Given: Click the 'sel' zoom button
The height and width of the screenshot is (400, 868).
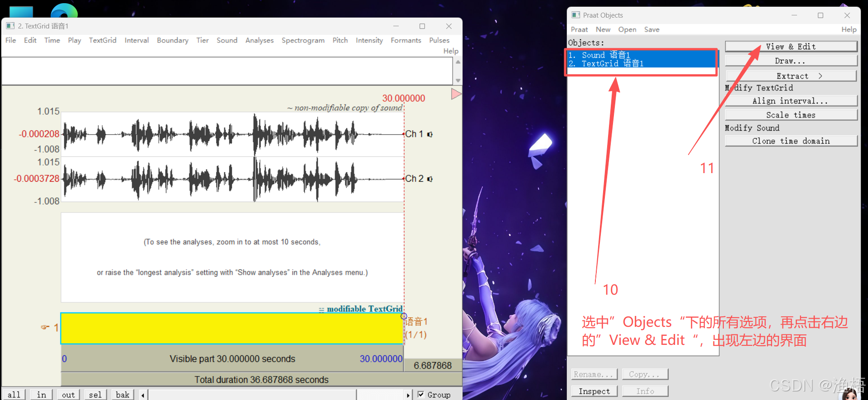Looking at the screenshot, I should coord(95,395).
